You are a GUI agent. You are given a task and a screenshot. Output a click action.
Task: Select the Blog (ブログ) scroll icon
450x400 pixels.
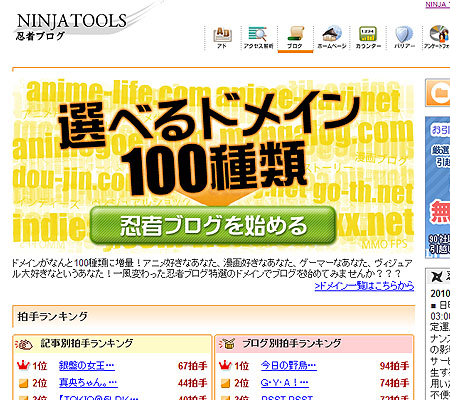tap(295, 38)
